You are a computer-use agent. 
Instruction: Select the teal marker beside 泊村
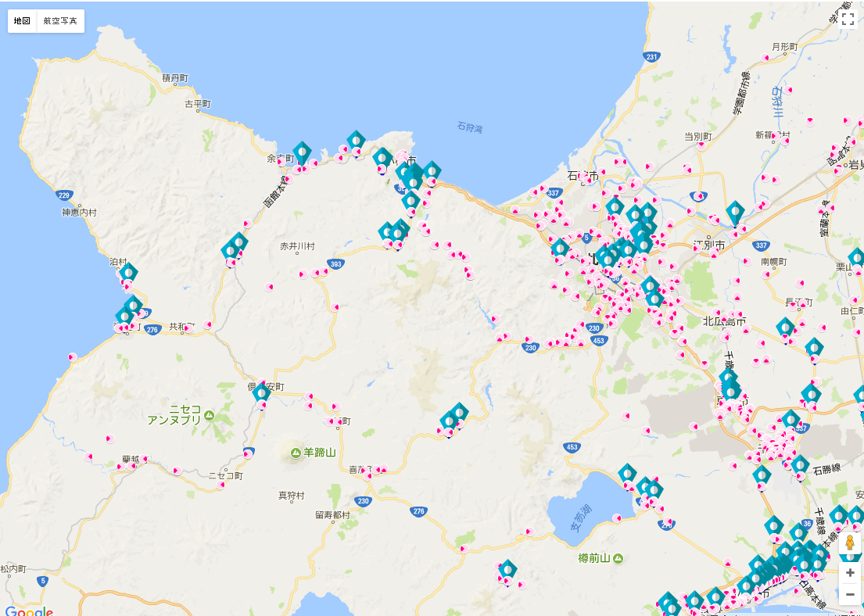128,273
